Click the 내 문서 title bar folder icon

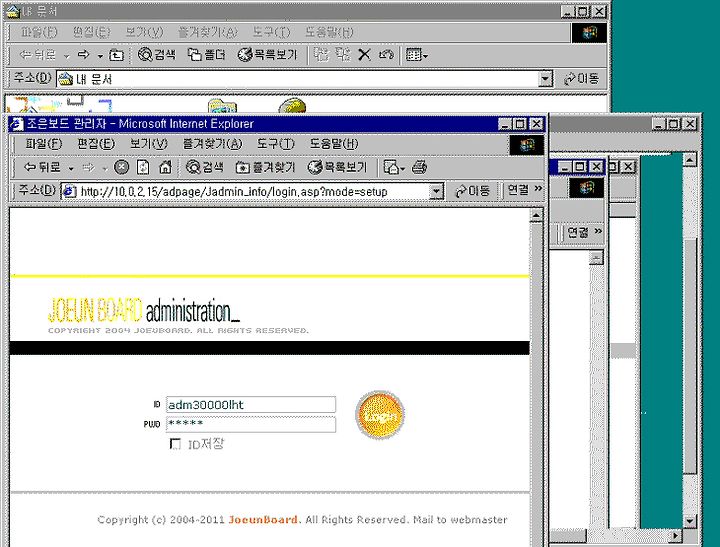pos(13,11)
